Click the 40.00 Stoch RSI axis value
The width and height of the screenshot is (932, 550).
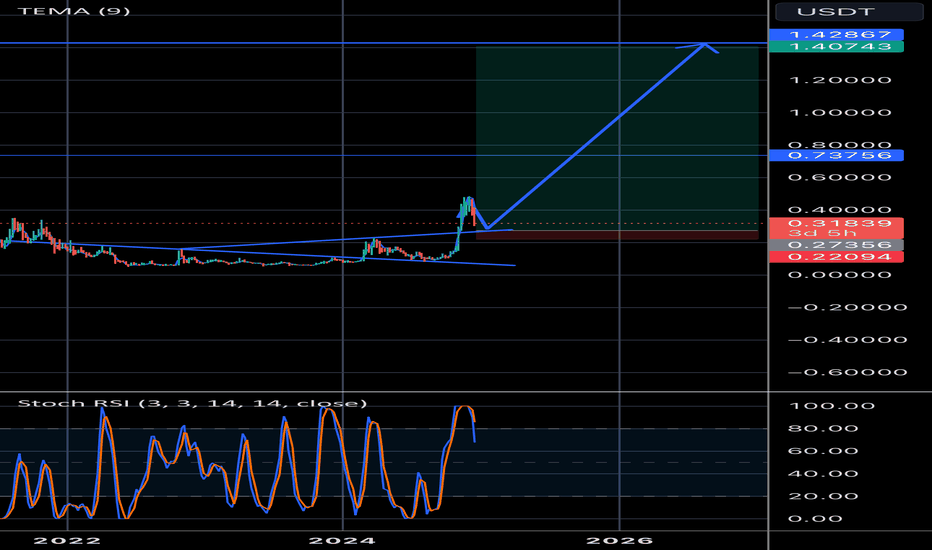click(x=823, y=474)
